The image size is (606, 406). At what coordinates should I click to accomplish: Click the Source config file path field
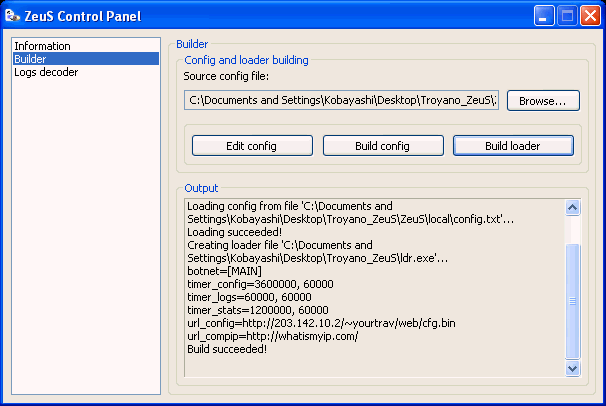pos(343,100)
